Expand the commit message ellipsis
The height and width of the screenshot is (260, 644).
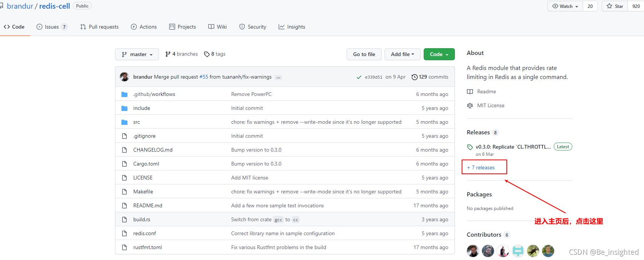(278, 77)
